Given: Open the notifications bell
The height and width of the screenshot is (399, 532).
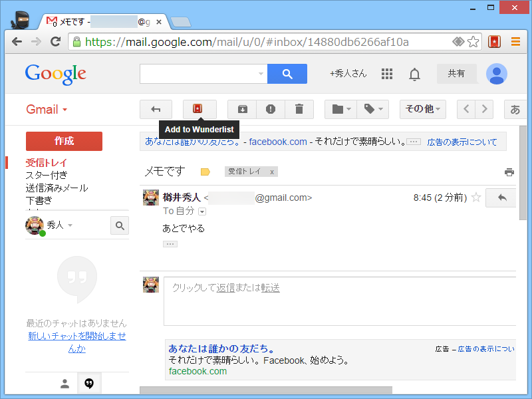Looking at the screenshot, I should click(x=414, y=74).
